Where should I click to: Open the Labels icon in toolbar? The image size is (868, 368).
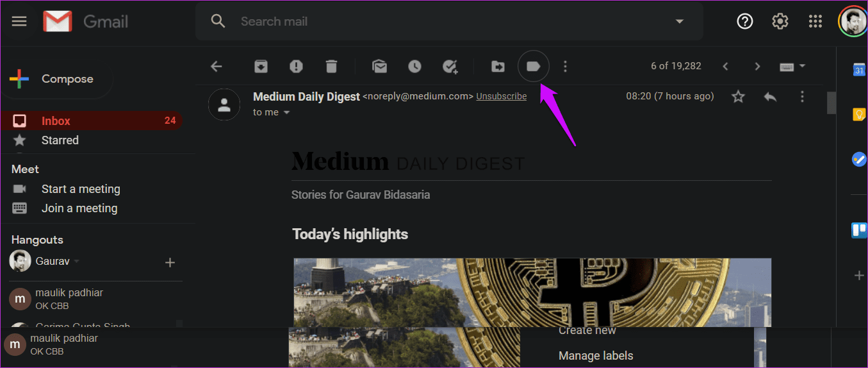click(x=534, y=66)
